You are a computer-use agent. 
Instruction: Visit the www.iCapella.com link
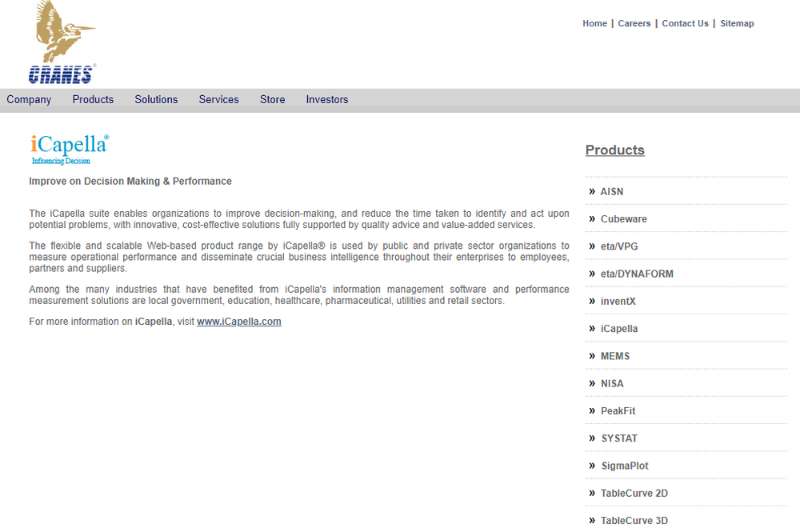[x=238, y=321]
